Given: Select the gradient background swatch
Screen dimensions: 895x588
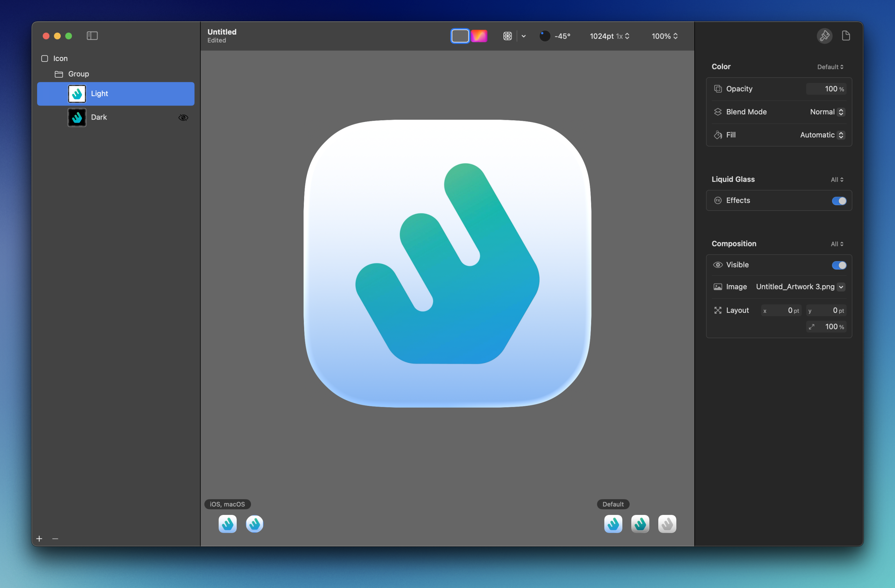Looking at the screenshot, I should (x=479, y=36).
